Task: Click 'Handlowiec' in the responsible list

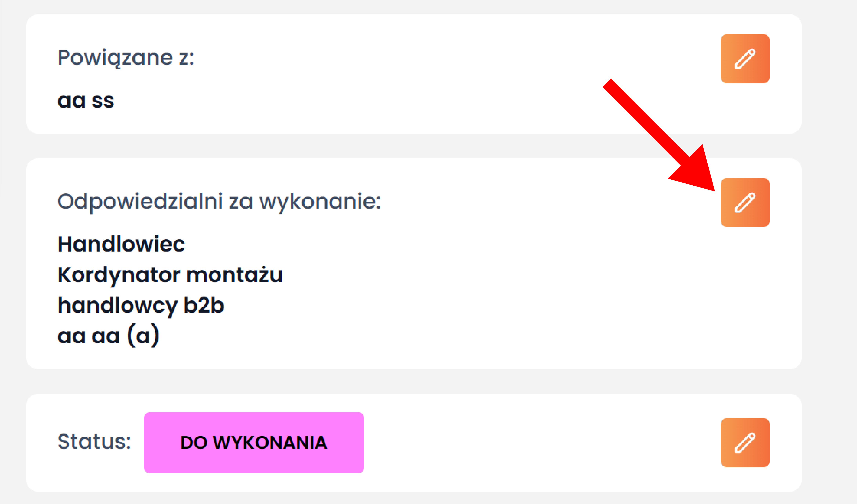Action: 121,244
